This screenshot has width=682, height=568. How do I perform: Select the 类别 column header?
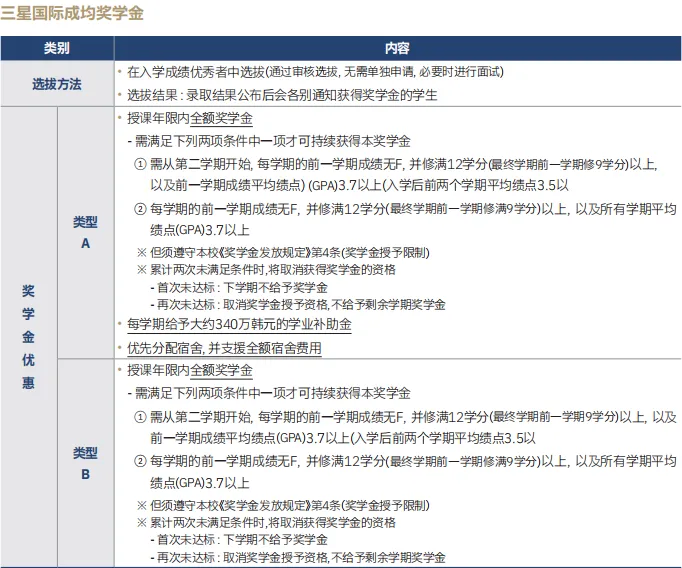coord(57,48)
